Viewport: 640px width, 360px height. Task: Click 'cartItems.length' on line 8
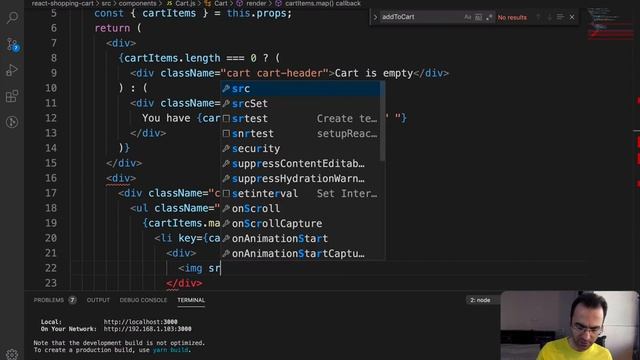172,58
